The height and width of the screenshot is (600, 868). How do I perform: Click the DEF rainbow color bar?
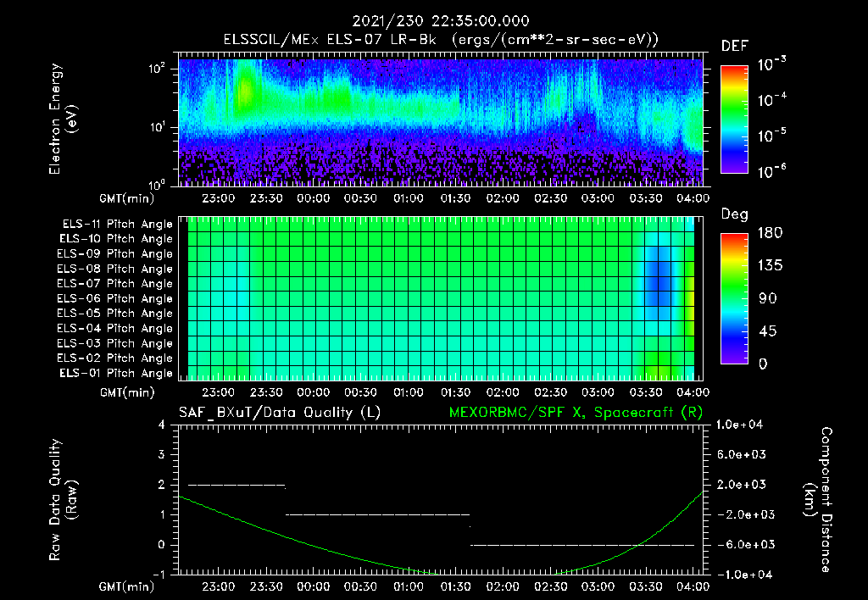(734, 119)
